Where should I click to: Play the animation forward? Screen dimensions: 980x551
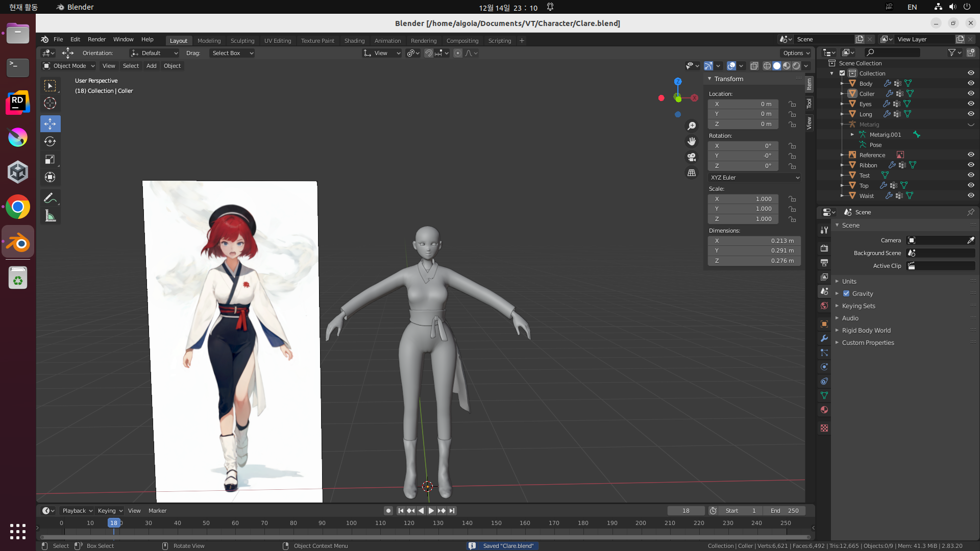431,511
